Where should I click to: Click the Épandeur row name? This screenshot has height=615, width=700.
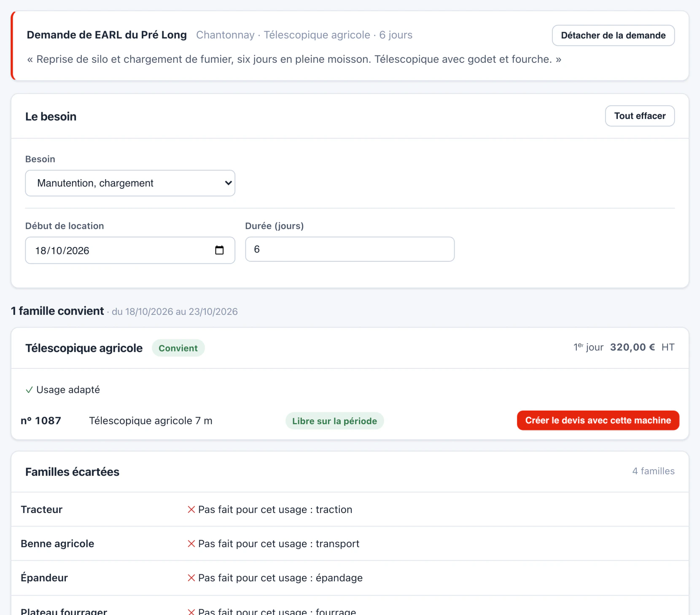pos(44,578)
